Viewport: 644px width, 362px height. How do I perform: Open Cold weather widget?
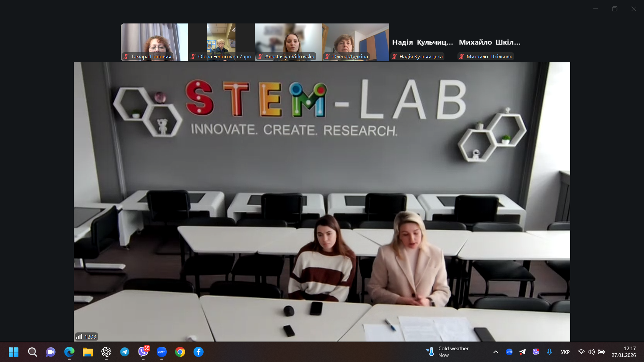coord(447,352)
